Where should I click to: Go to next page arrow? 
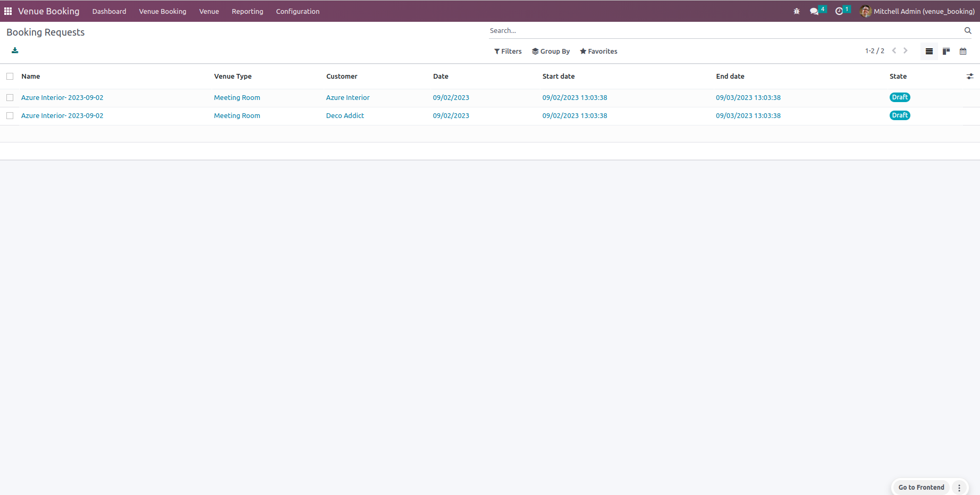[x=906, y=51]
